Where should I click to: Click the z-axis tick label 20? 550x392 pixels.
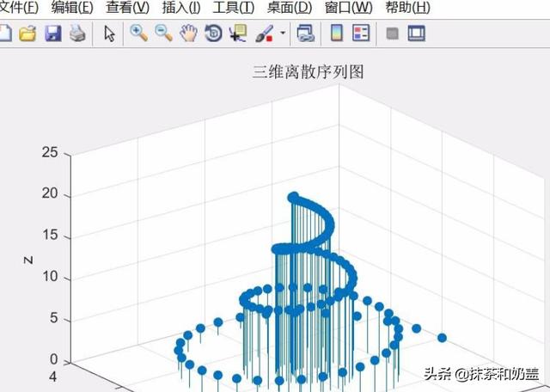(x=50, y=193)
